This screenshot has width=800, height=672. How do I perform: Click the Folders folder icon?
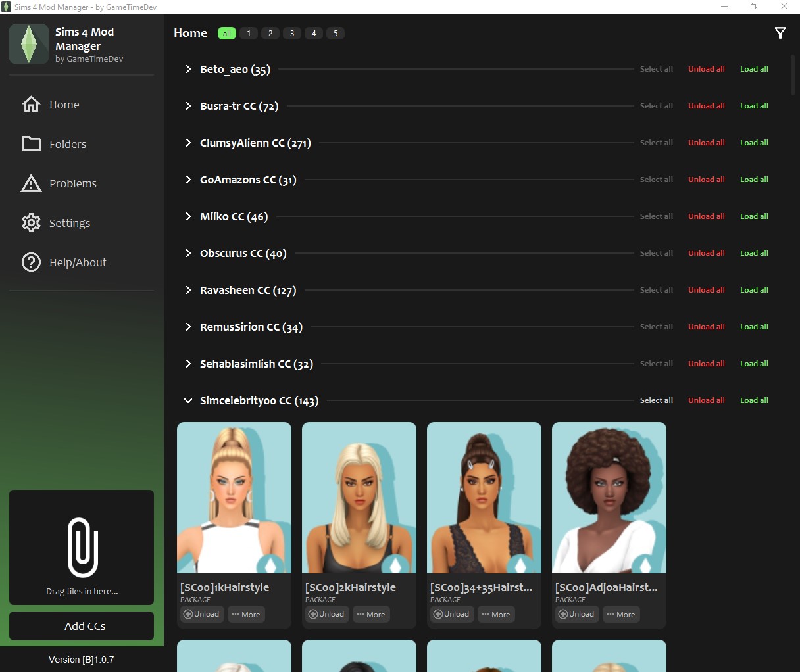point(31,144)
